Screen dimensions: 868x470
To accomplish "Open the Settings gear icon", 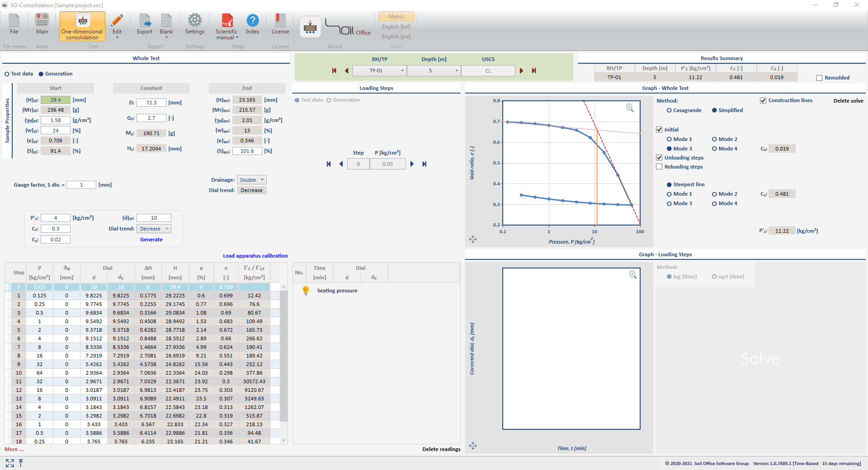I will click(195, 21).
